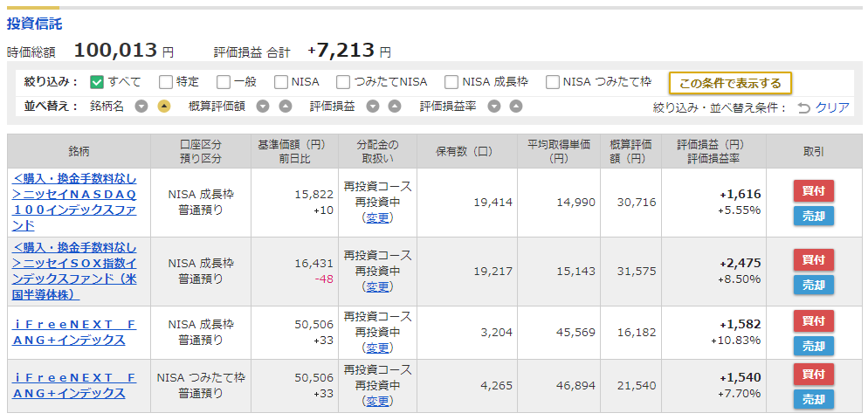Image resolution: width=868 pixels, height=420 pixels.
Task: Click 売却 for the SOX index fund
Action: (813, 285)
